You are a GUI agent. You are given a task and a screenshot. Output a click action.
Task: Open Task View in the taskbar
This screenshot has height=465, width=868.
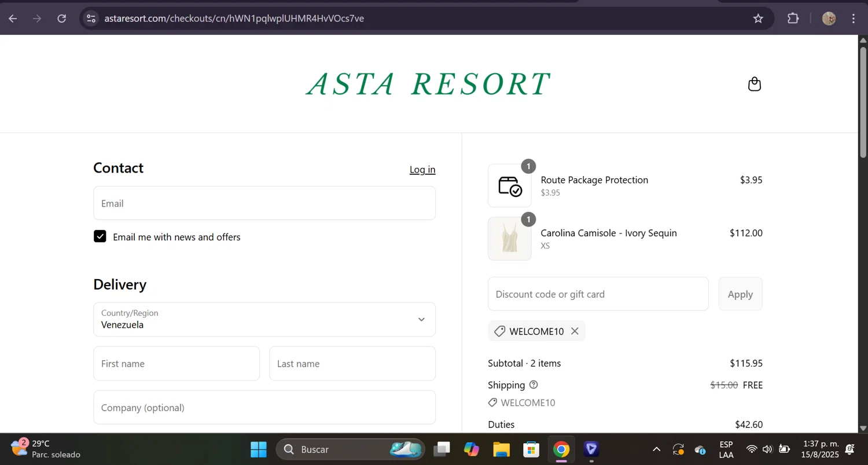tap(443, 449)
